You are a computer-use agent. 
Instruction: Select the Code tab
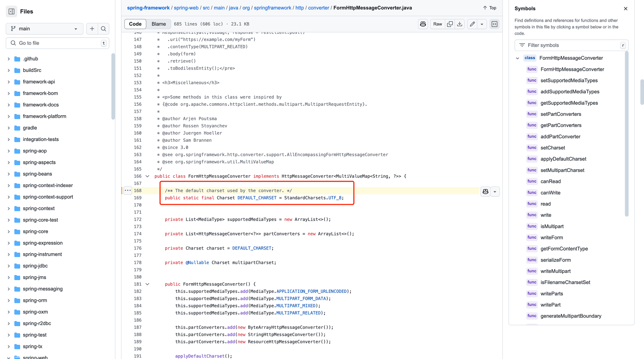[135, 24]
